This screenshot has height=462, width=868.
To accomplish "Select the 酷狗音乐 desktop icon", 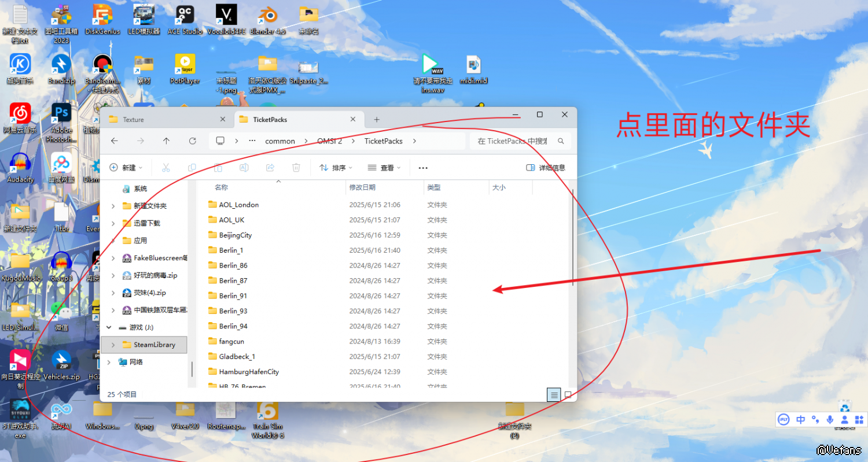I will 20,69.
